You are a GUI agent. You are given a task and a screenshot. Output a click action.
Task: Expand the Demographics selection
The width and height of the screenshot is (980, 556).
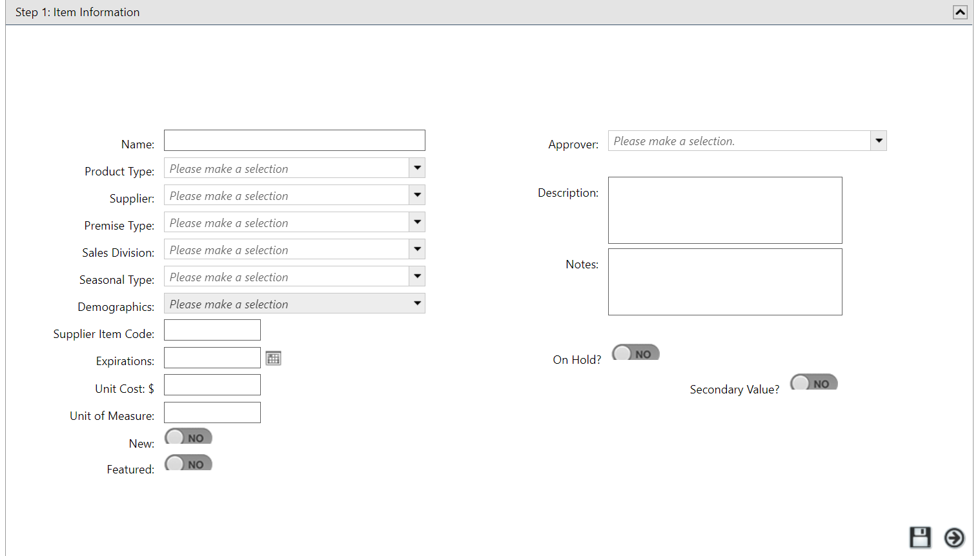tap(417, 303)
